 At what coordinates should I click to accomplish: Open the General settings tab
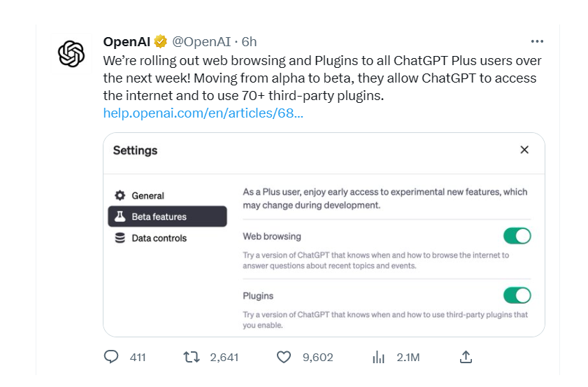[148, 196]
